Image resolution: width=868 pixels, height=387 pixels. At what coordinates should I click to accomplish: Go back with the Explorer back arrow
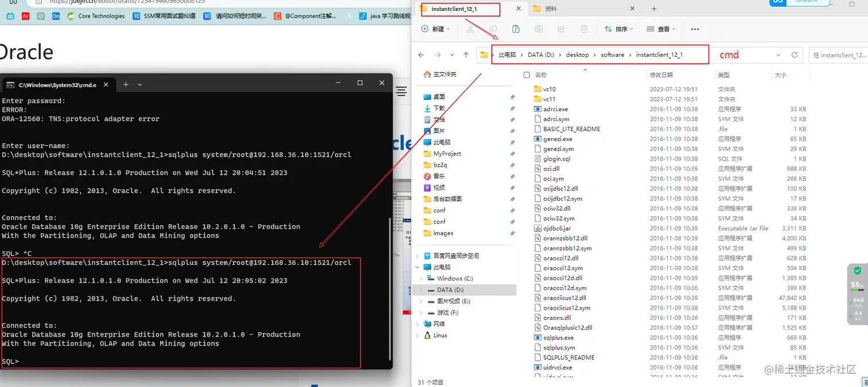click(421, 55)
